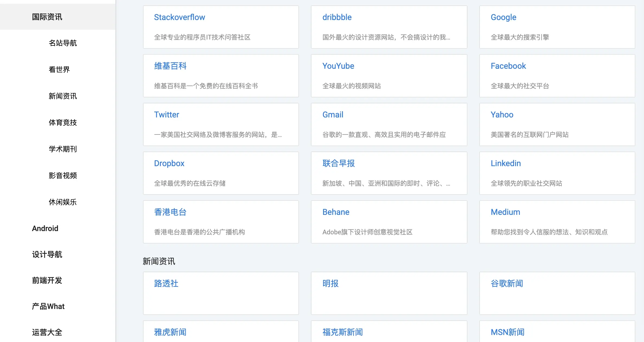
Task: Open the 名站导航 sidebar subsection
Action: point(63,43)
